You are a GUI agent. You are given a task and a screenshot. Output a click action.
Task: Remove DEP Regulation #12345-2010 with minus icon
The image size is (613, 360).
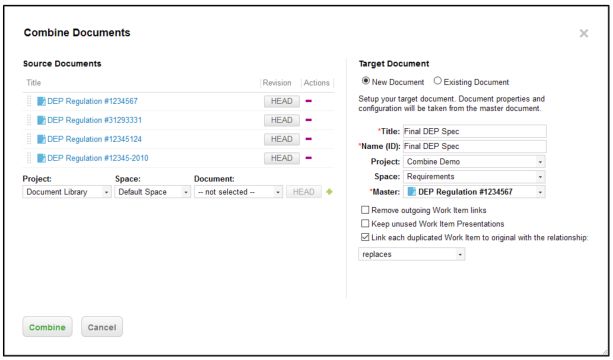click(308, 158)
